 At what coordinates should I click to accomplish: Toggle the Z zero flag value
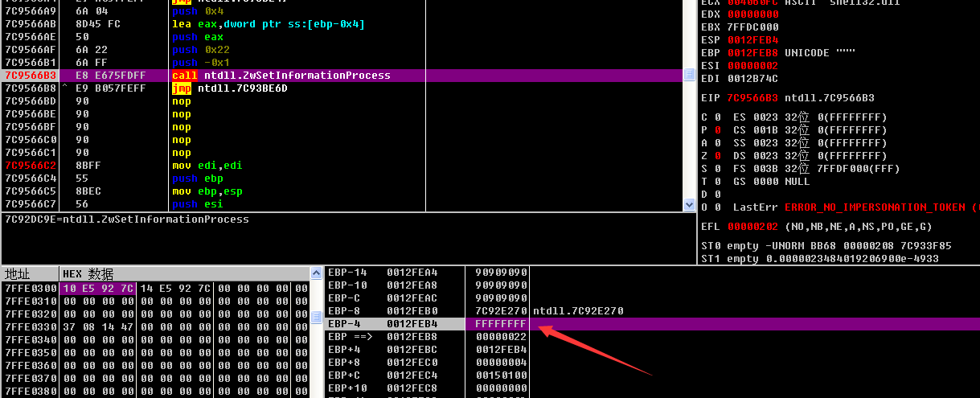pos(716,156)
